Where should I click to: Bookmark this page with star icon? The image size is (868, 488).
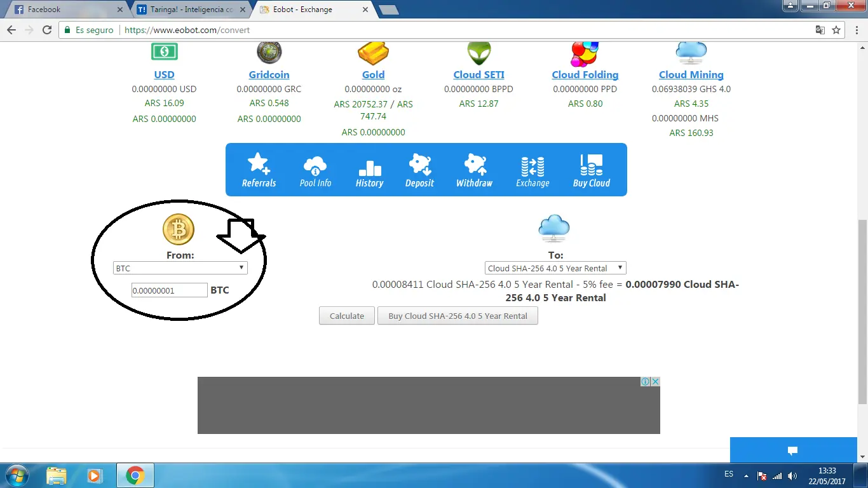[836, 30]
